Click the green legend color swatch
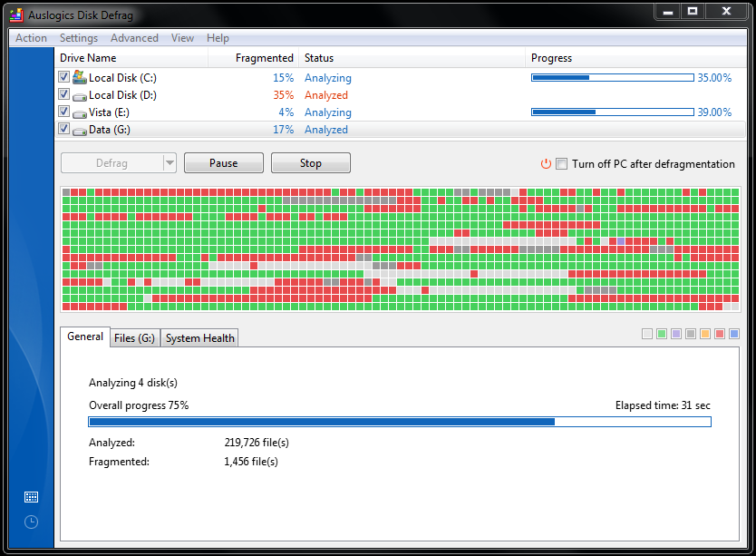Screen dimensions: 756x556 (x=662, y=334)
